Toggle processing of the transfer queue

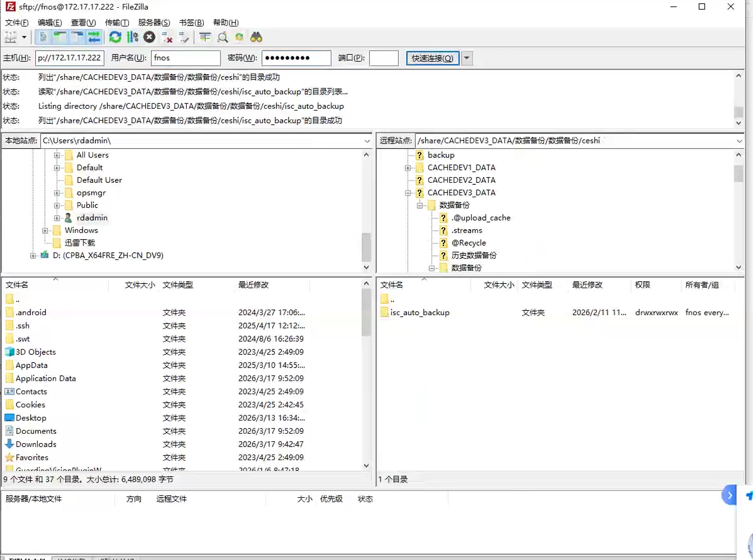click(x=132, y=37)
